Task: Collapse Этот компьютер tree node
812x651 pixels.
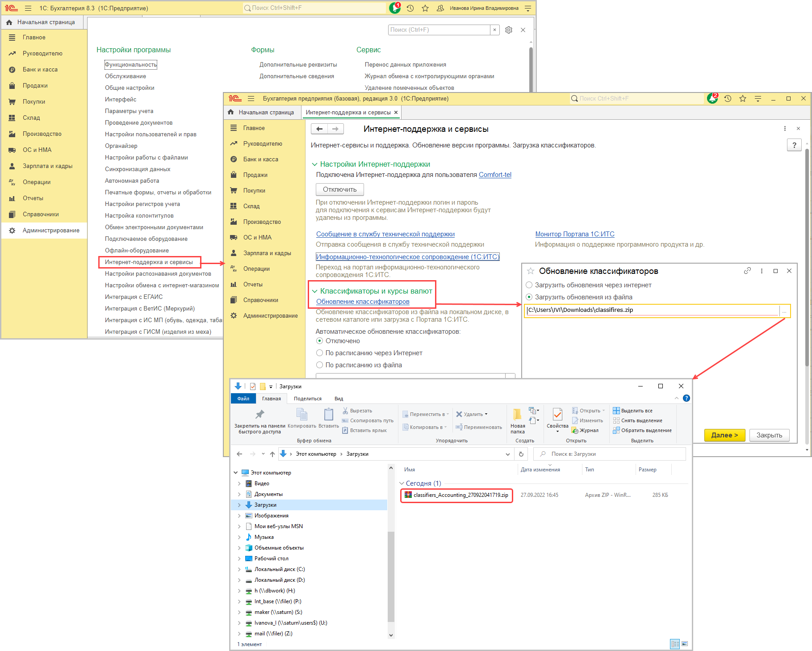Action: coord(236,473)
